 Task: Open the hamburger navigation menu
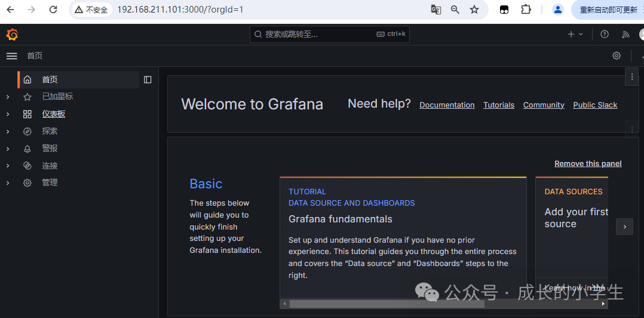12,56
